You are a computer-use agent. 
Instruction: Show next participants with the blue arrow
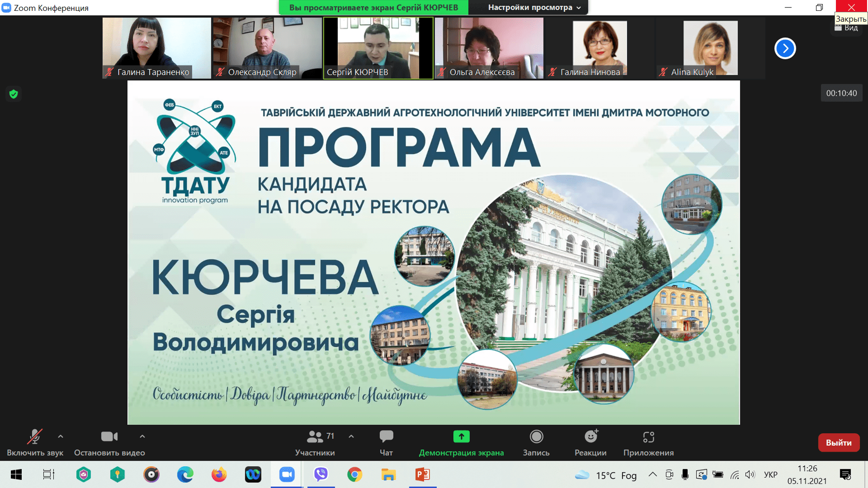pos(785,48)
